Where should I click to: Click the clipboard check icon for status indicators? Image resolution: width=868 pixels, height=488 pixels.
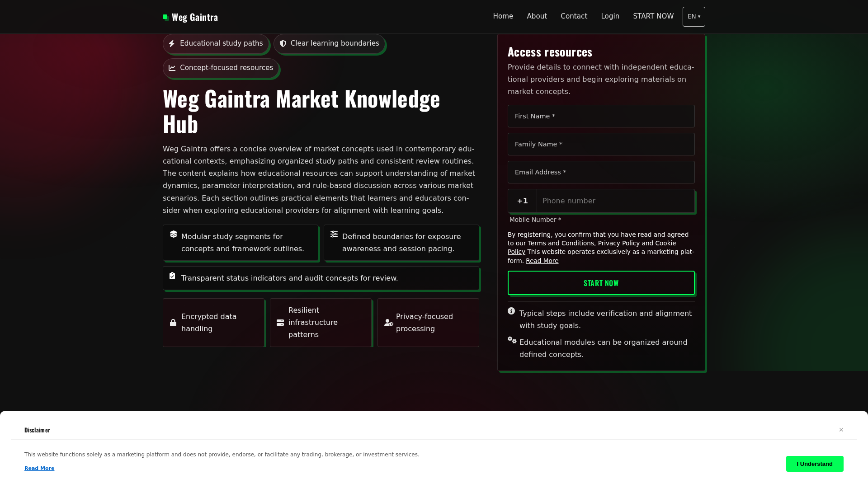tap(172, 276)
